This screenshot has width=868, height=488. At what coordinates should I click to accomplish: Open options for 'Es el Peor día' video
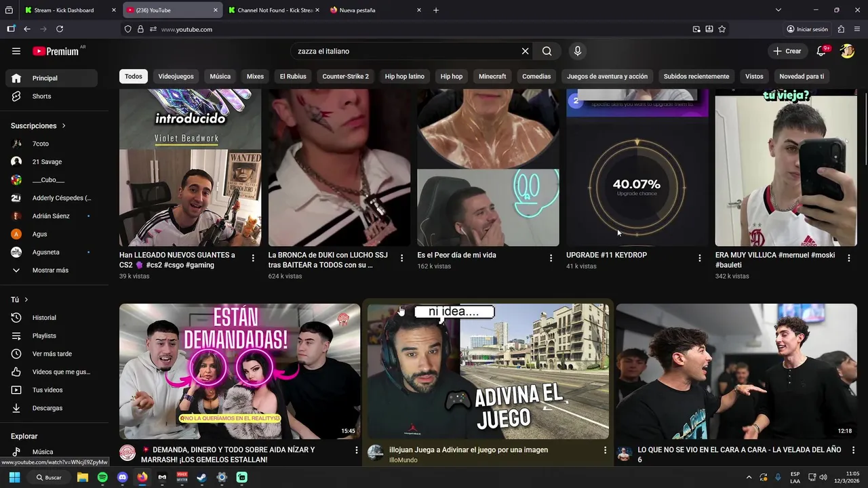tap(551, 258)
